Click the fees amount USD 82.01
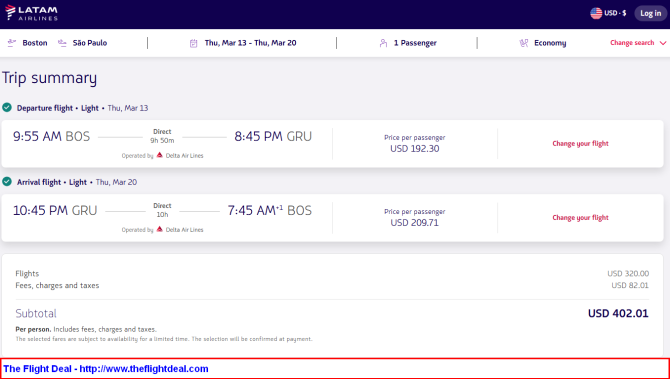Screen dimensions: 670x379 tap(630, 285)
